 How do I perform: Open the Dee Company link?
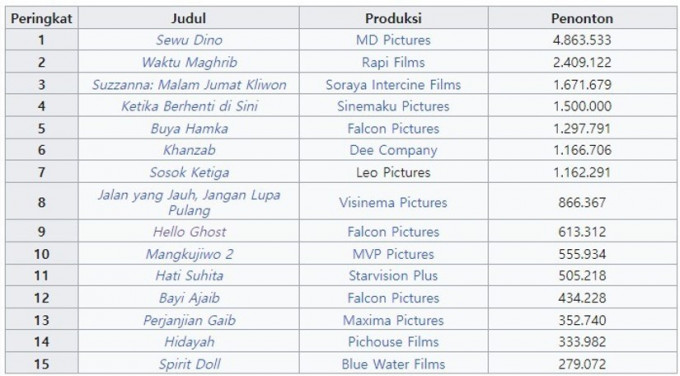[x=393, y=150]
